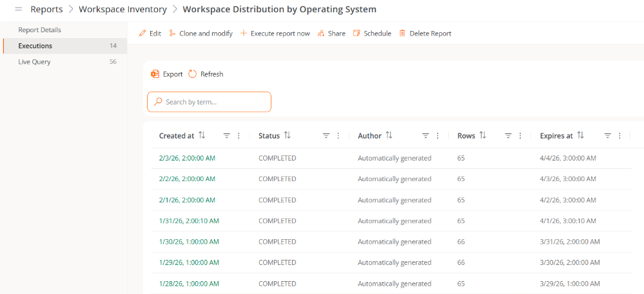Open the 2/3/26, 2:00:00 AM execution
The height and width of the screenshot is (294, 644).
pos(187,158)
